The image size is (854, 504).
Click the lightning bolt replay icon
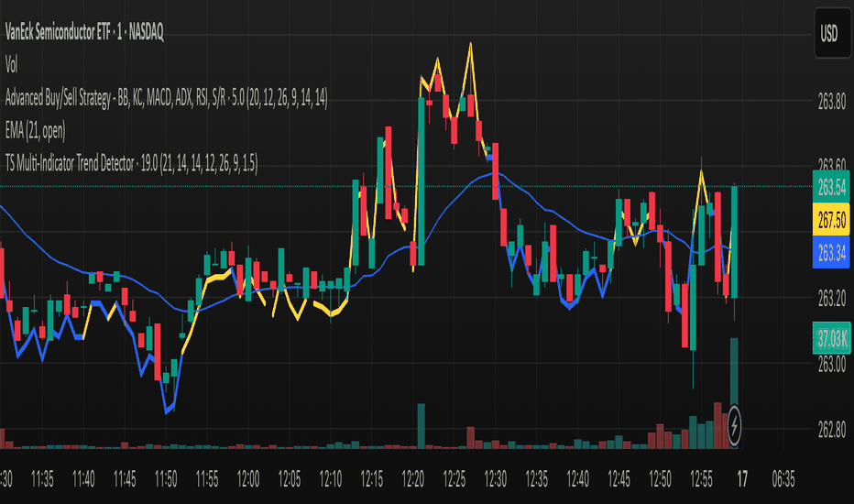pos(734,425)
